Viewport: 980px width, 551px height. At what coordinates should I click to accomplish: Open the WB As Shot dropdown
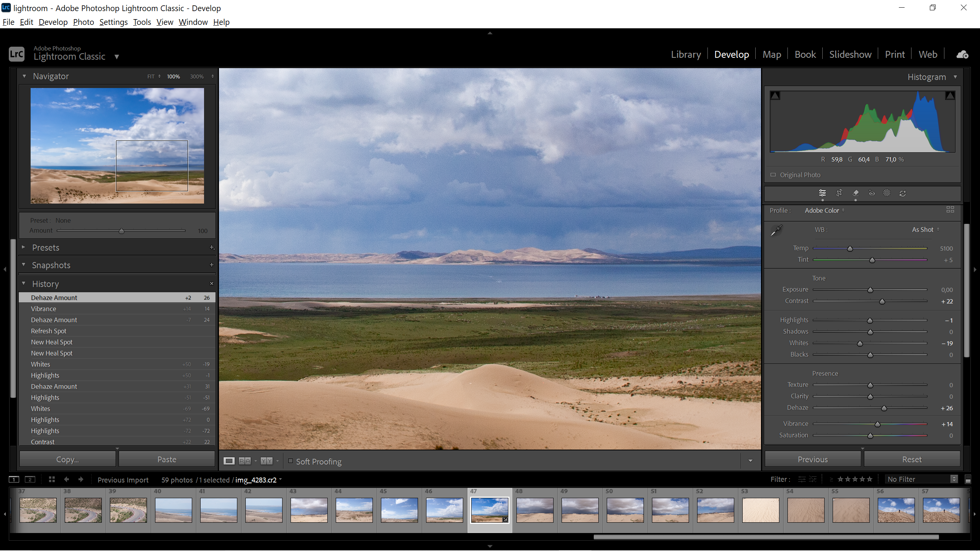coord(925,230)
